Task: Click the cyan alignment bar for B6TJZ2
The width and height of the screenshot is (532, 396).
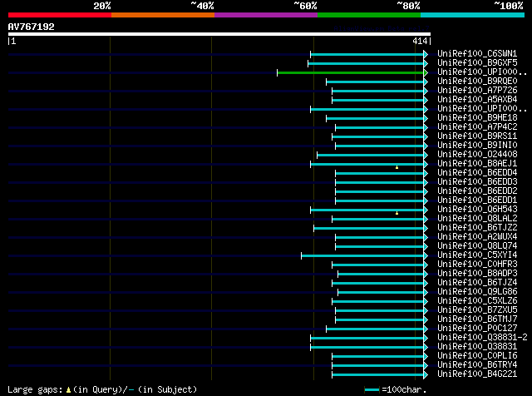Action: tap(368, 228)
